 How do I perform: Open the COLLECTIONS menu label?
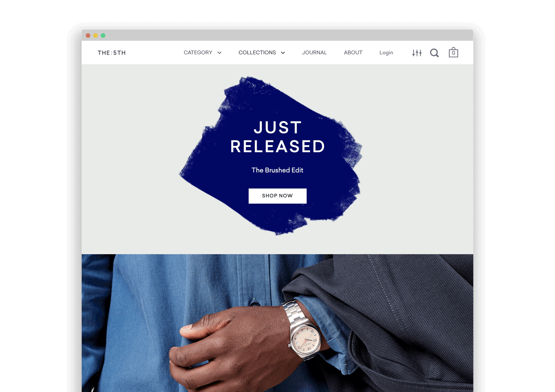[257, 53]
